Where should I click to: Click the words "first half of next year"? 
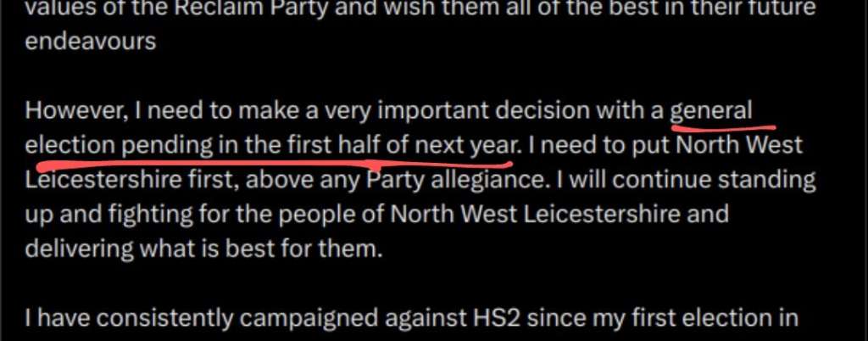(403, 145)
